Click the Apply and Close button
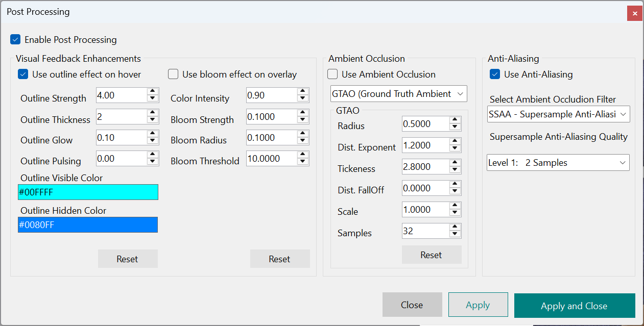Screen dimensions: 644x326 [x=574, y=306]
